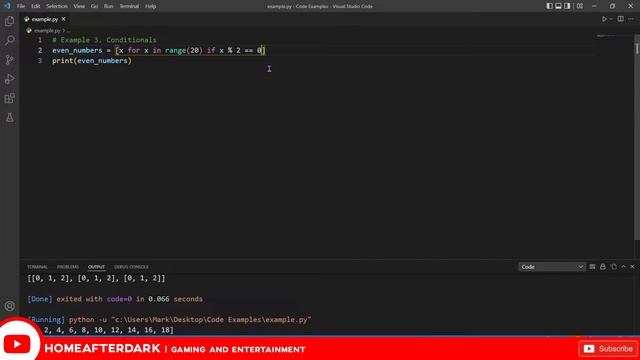This screenshot has height=360, width=640.
Task: Switch to the OUTPUT panel tab
Action: tap(96, 267)
